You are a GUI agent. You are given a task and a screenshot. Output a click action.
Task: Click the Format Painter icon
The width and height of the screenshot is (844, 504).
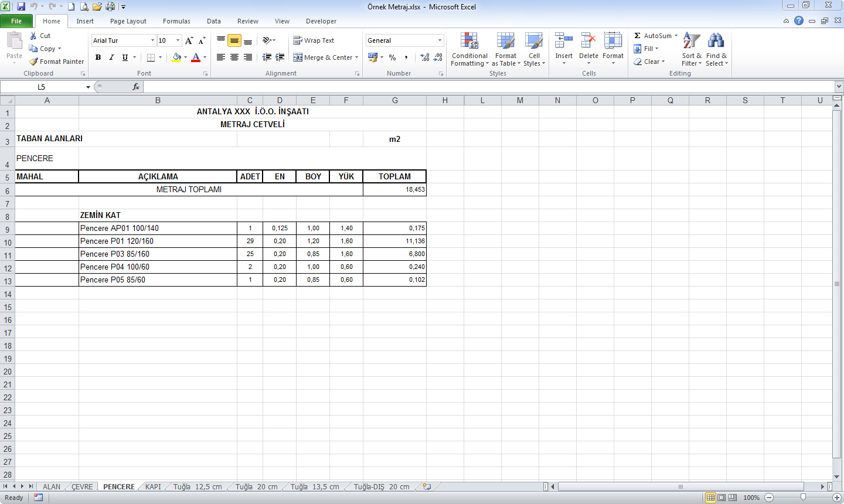pyautogui.click(x=34, y=62)
